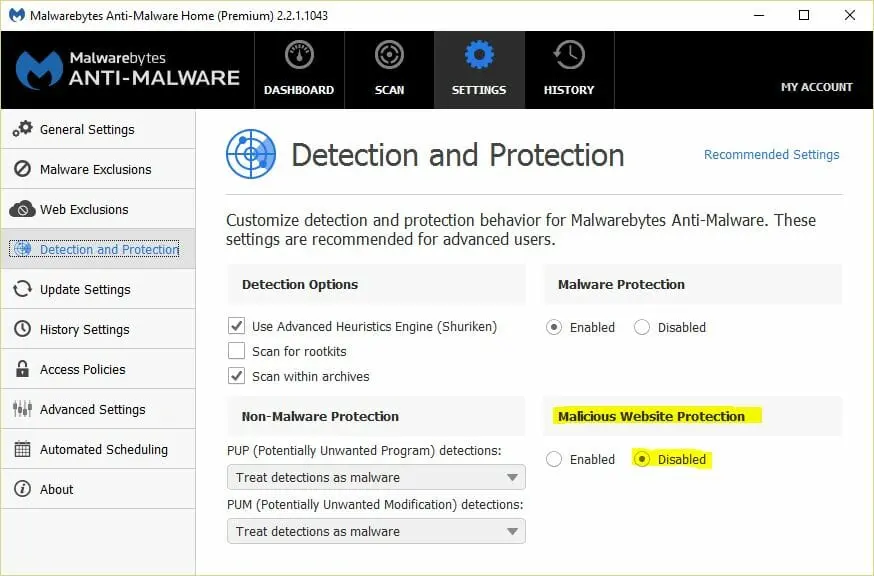Open the PUM detections dropdown
874x576 pixels.
coord(376,531)
